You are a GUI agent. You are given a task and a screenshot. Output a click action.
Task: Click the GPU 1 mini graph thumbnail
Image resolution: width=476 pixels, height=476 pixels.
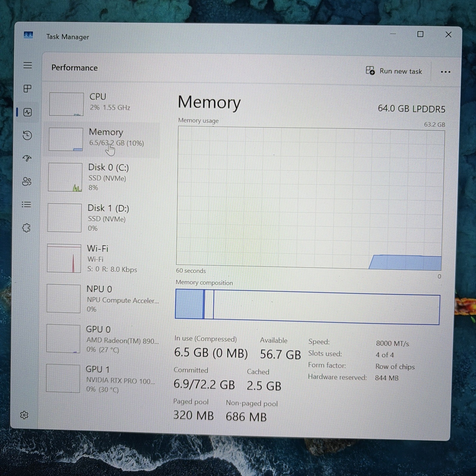(x=63, y=378)
